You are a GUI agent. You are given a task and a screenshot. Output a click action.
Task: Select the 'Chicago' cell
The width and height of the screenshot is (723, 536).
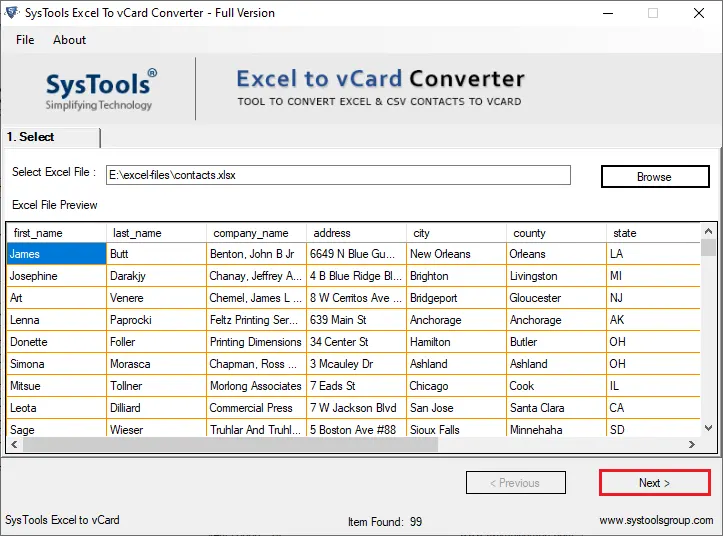pos(456,386)
